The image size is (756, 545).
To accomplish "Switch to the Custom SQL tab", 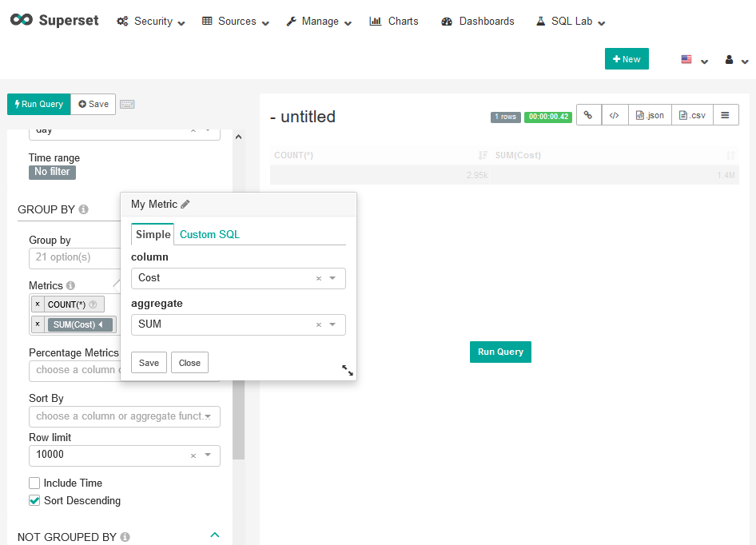I will click(209, 234).
